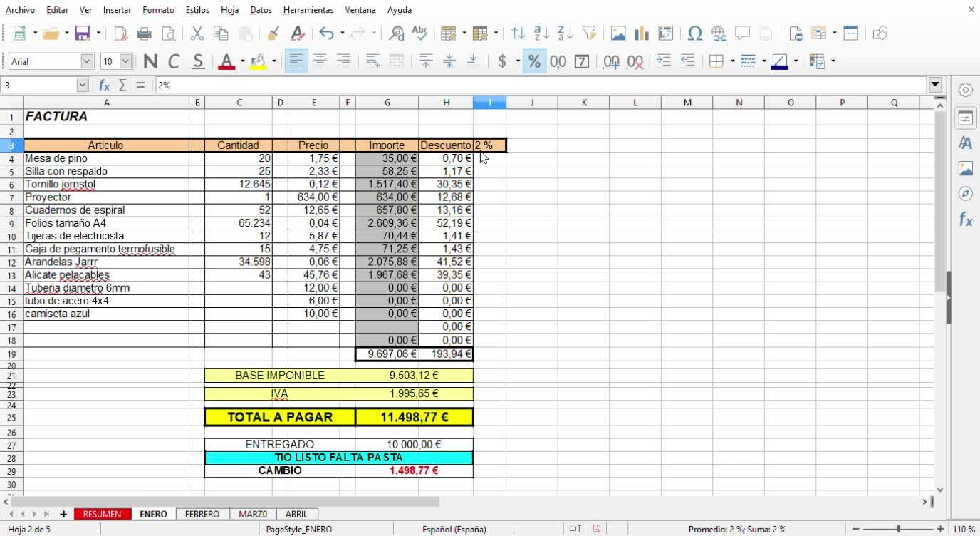980x536 pixels.
Task: Sort the column in descending order
Action: coord(565,33)
